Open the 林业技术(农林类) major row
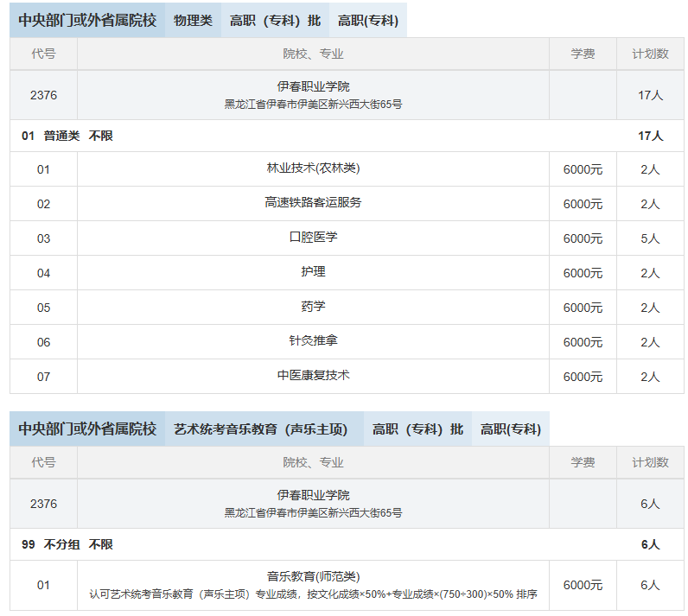688x616 pixels. pos(313,168)
